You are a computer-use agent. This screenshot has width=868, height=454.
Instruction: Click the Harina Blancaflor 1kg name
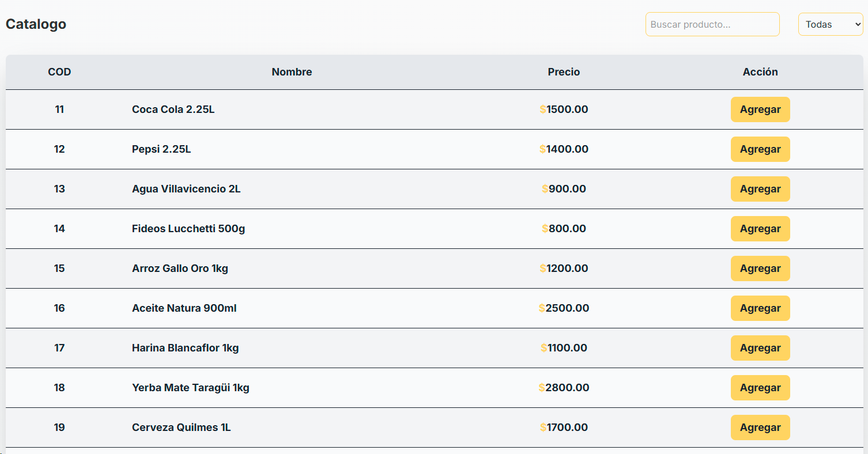185,348
